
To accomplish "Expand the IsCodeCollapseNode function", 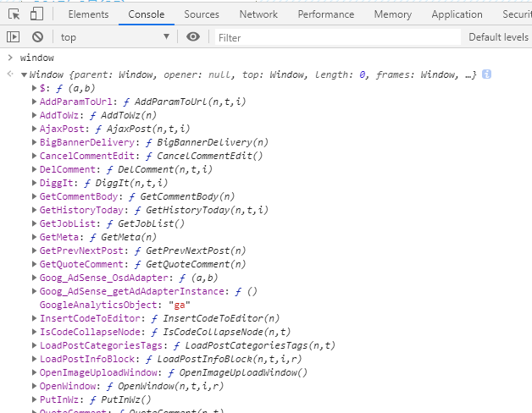I will click(34, 332).
